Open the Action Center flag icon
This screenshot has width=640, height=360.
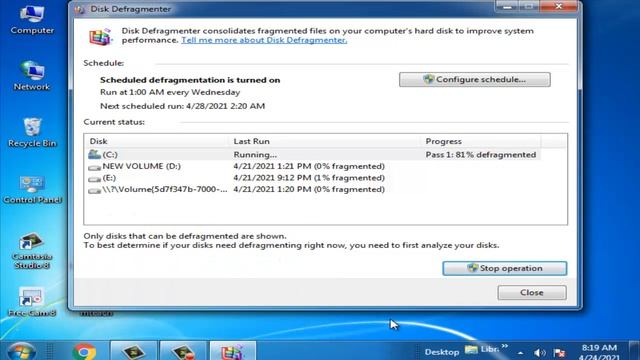[x=559, y=352]
